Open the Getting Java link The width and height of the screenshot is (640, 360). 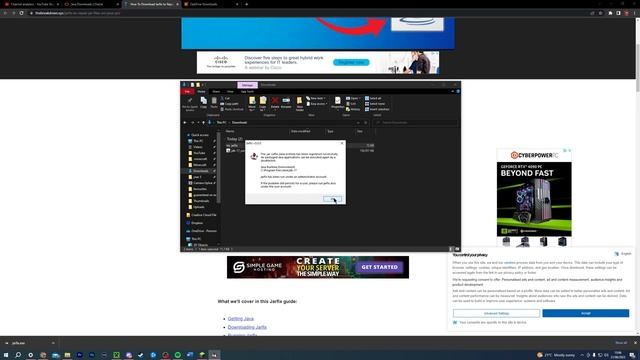click(241, 319)
